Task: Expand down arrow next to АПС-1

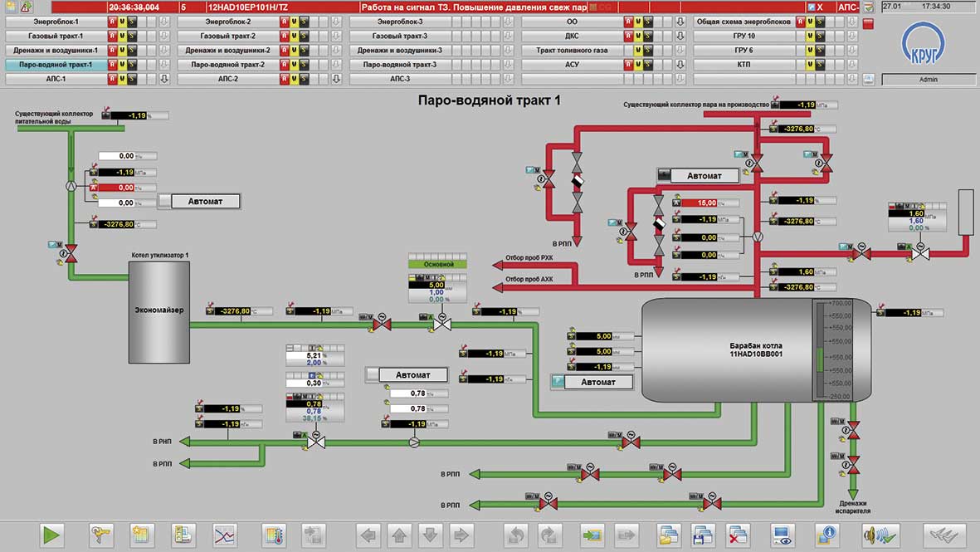Action: pos(164,79)
